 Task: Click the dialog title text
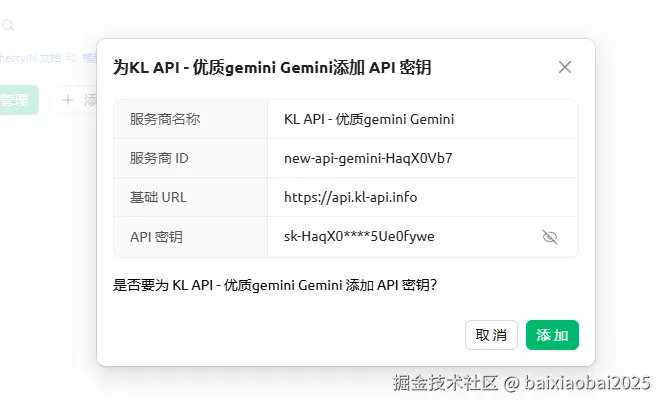pyautogui.click(x=272, y=67)
